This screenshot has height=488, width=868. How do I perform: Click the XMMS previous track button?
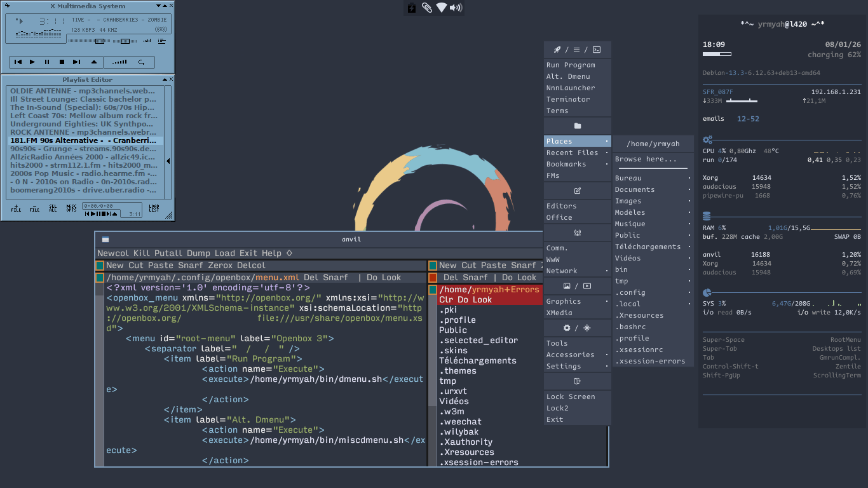[18, 62]
